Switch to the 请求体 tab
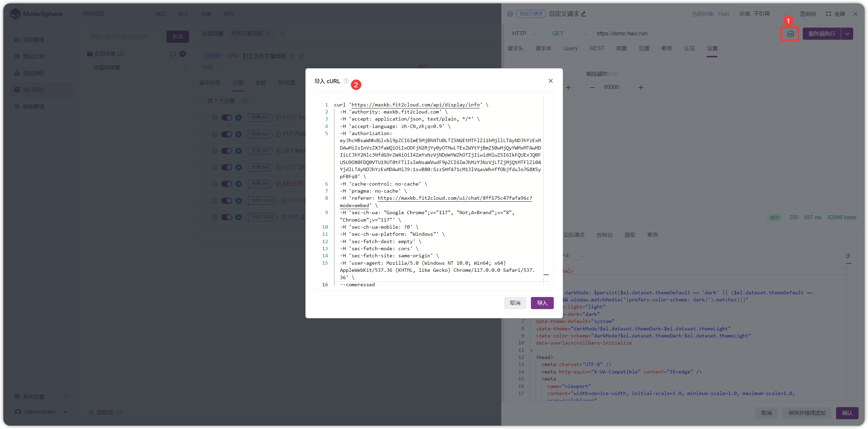The height and width of the screenshot is (429, 868). pos(543,48)
